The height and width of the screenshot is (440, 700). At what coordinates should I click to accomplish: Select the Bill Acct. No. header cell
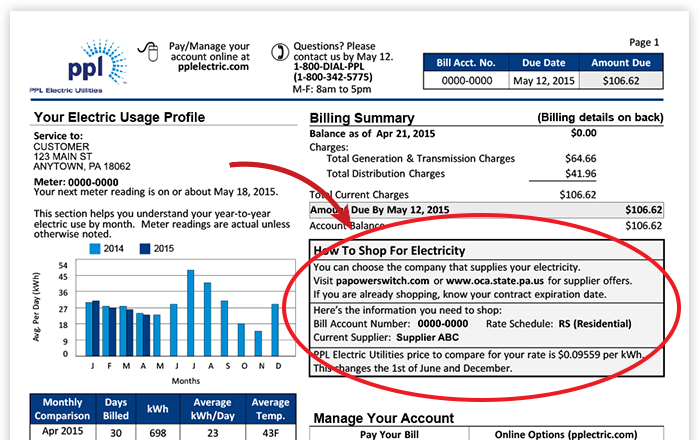coord(466,62)
